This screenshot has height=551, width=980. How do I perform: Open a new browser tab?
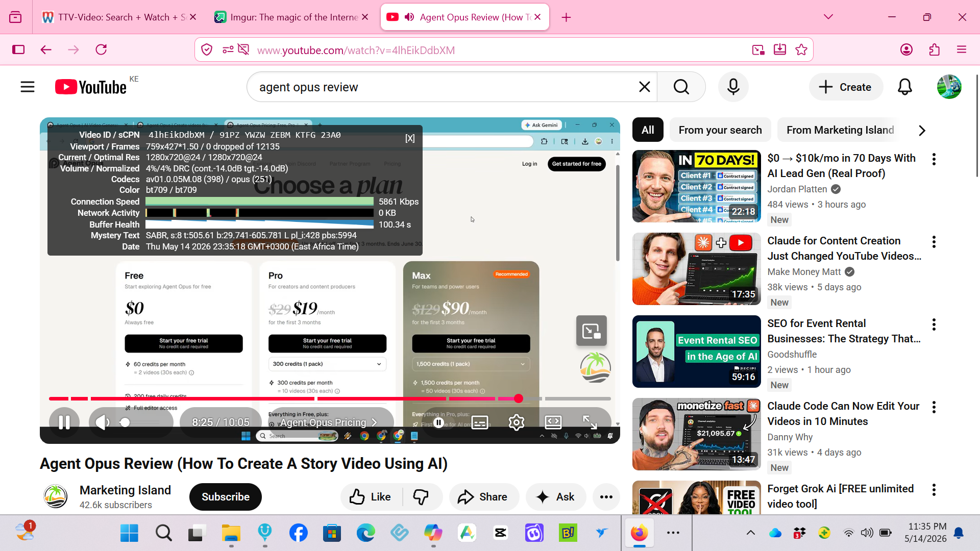point(567,17)
